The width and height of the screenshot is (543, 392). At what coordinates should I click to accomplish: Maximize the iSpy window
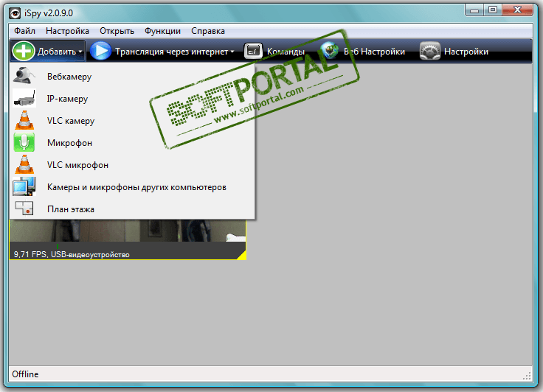[x=492, y=10]
